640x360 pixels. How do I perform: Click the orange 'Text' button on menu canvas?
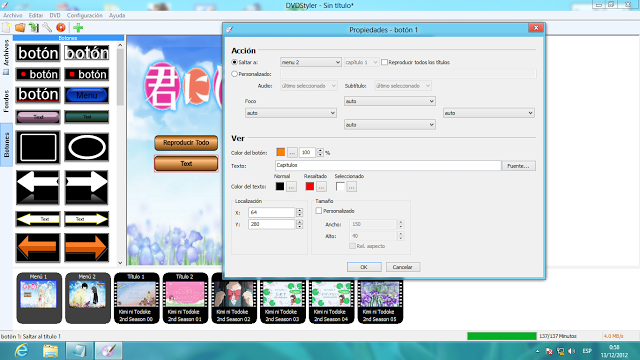click(186, 164)
